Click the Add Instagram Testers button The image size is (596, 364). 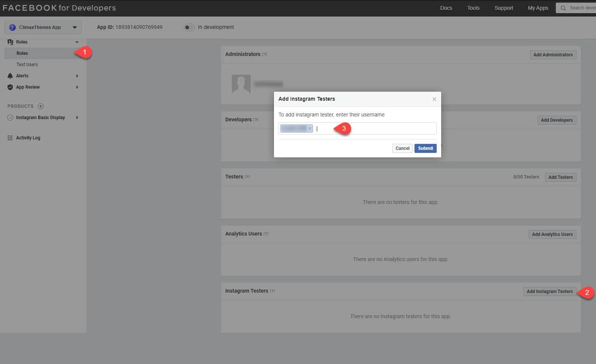(549, 292)
